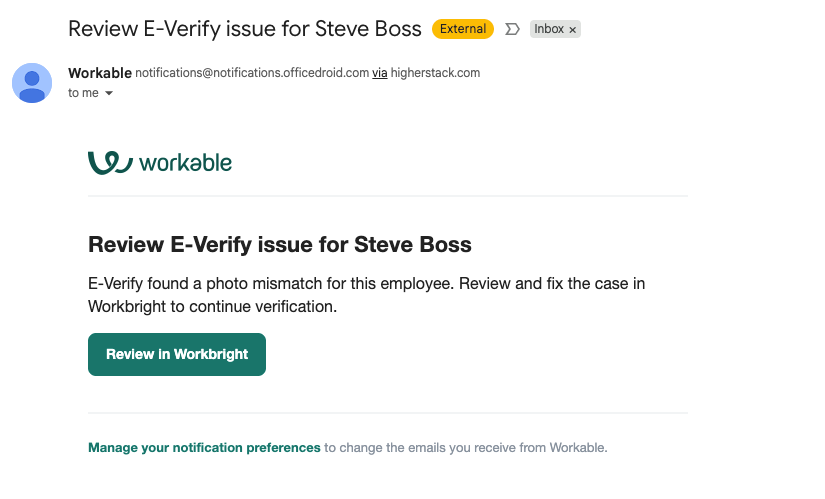Click the word Workbright in the body paragraph
This screenshot has height=499, width=825.
point(130,306)
